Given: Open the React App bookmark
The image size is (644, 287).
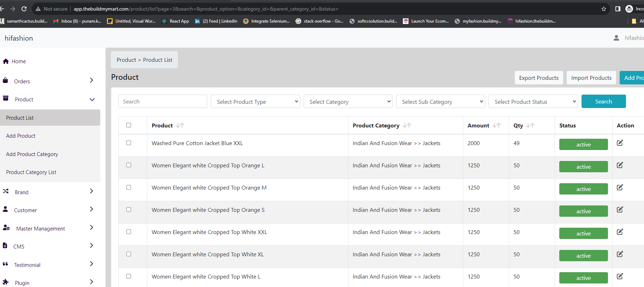Looking at the screenshot, I should click(175, 21).
